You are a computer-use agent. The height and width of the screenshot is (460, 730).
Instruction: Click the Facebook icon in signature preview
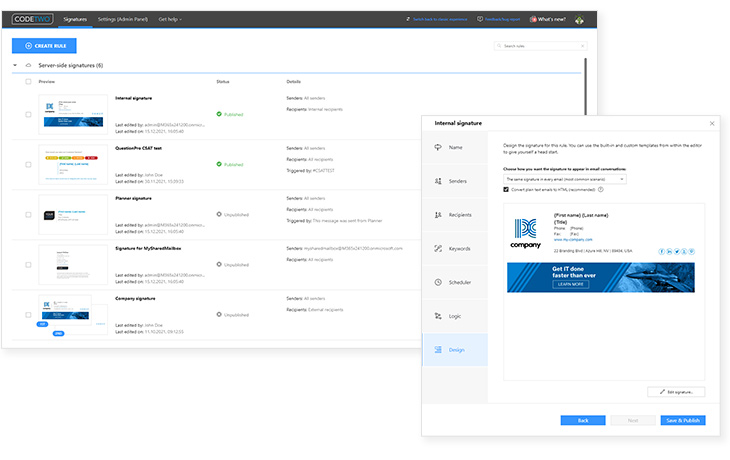point(662,251)
